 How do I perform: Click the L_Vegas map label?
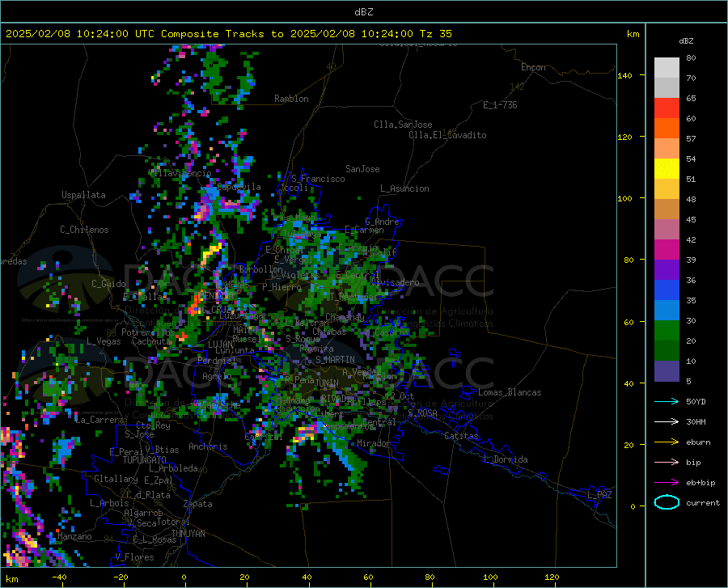(x=104, y=341)
